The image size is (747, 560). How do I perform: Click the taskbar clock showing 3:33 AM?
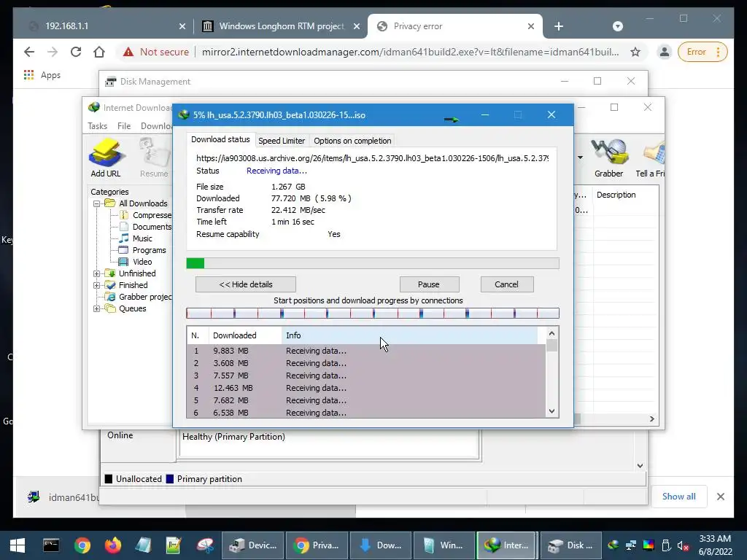click(715, 545)
